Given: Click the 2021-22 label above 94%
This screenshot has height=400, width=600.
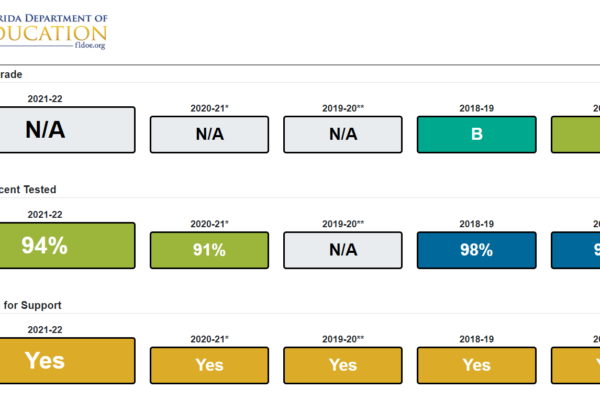Looking at the screenshot, I should [44, 214].
